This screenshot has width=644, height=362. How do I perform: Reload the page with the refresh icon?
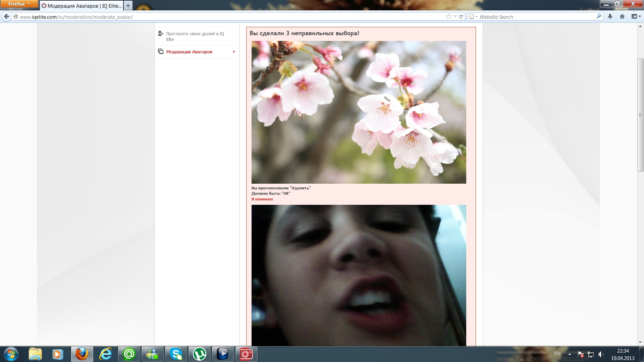point(461,17)
